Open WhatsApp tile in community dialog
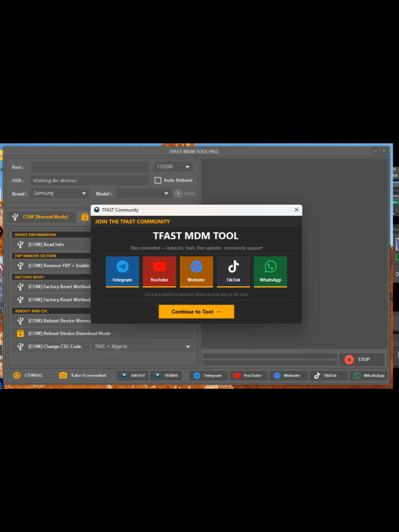399x532 pixels. [270, 271]
